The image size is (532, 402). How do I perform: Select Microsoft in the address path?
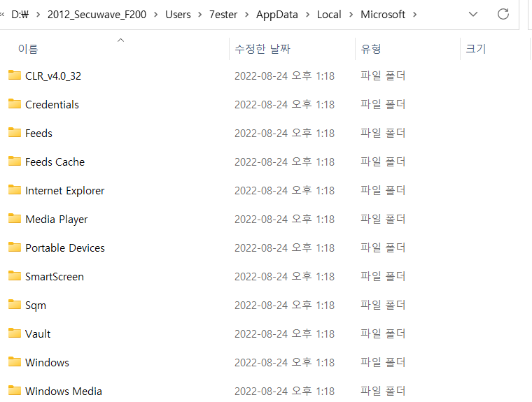tap(383, 15)
